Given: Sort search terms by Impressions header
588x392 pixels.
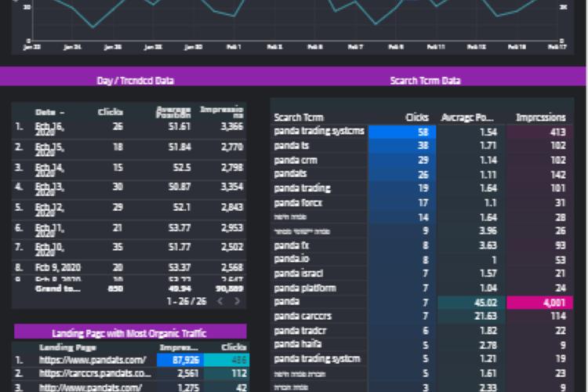Looking at the screenshot, I should coord(541,118).
